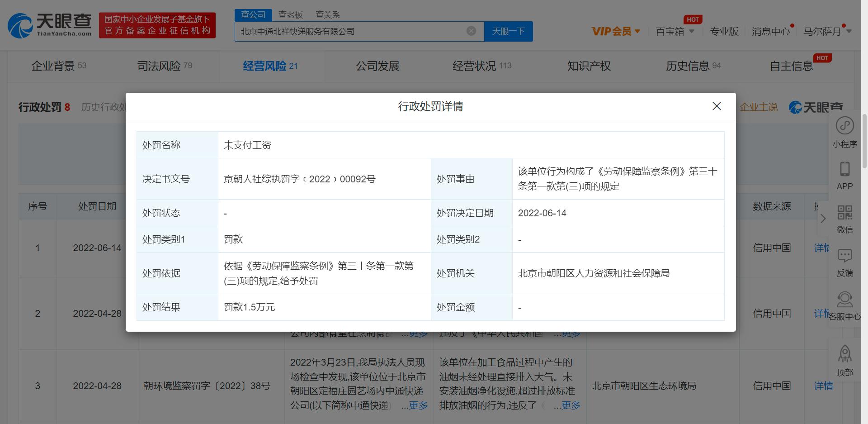868x424 pixels.
Task: Click the 企业主说 link
Action: tap(759, 107)
